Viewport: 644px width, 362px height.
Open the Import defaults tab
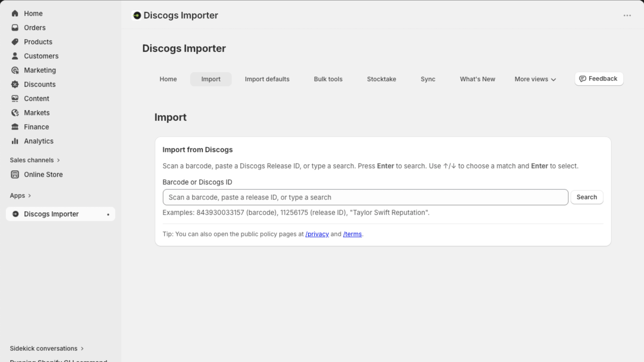(x=267, y=79)
